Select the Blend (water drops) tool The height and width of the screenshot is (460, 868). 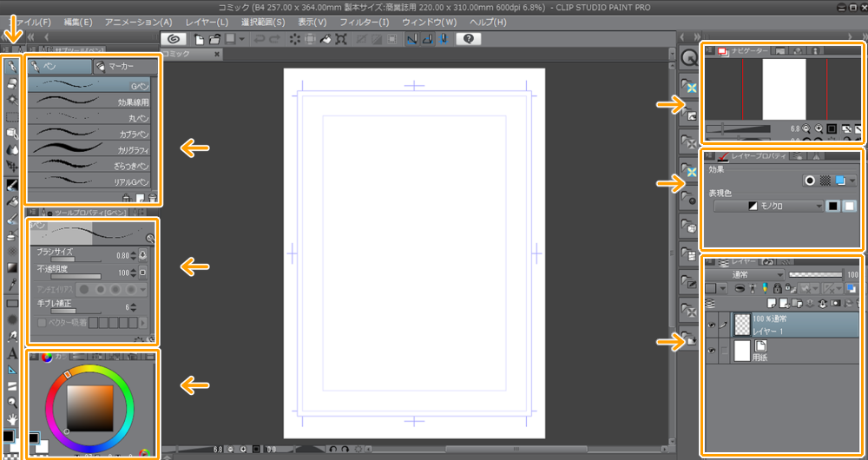(11, 149)
